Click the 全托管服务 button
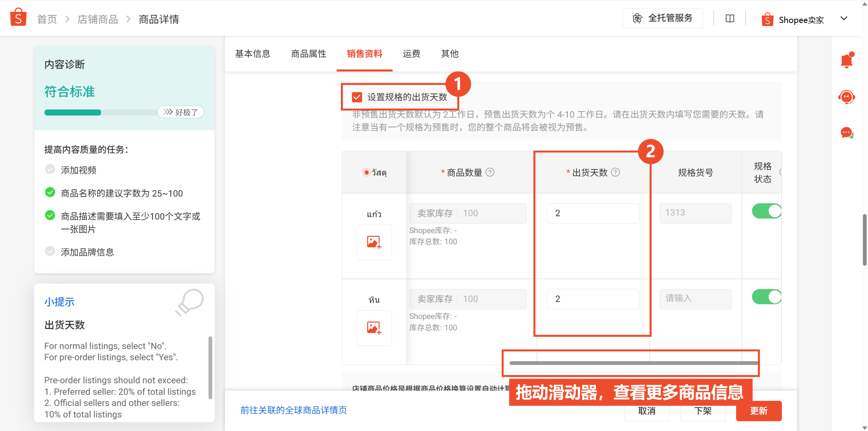Image resolution: width=868 pixels, height=431 pixels. point(662,18)
